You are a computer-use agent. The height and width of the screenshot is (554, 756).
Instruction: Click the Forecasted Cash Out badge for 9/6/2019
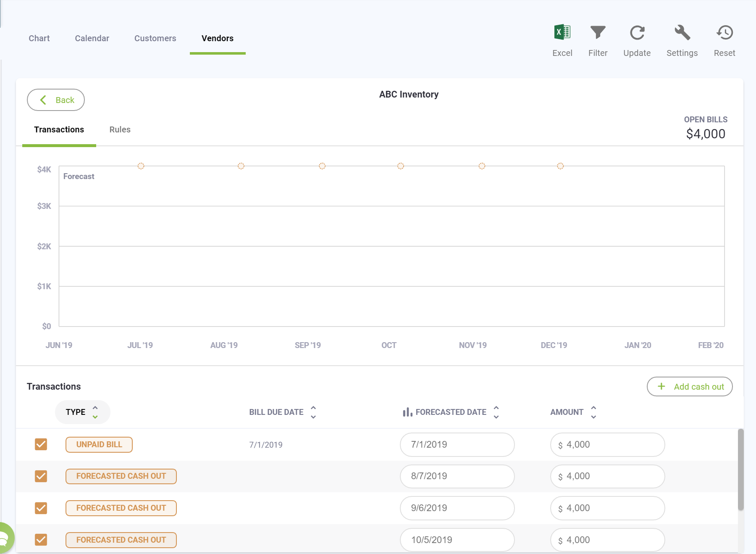pos(121,508)
